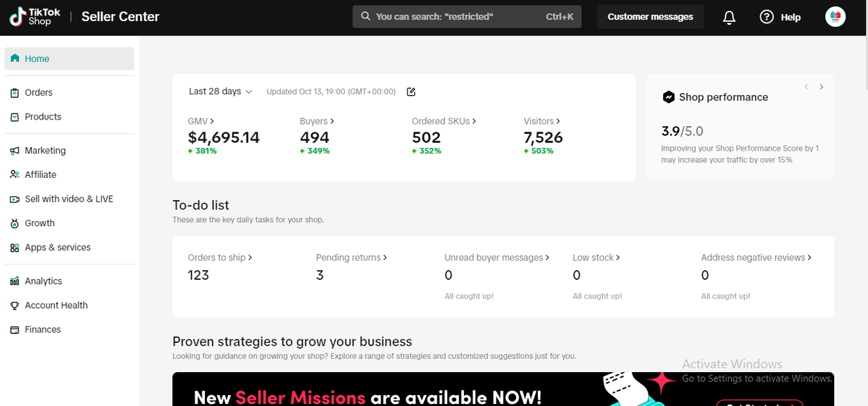Image resolution: width=868 pixels, height=406 pixels.
Task: Click the edit metrics pencil icon
Action: [x=410, y=92]
